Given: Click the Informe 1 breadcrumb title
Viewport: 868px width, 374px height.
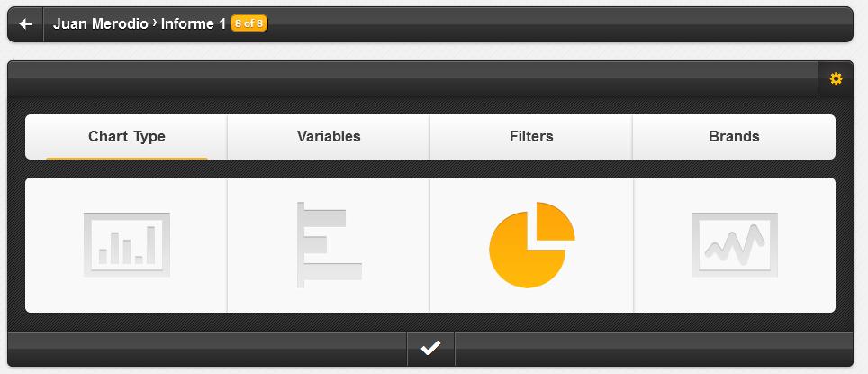Looking at the screenshot, I should click(194, 23).
